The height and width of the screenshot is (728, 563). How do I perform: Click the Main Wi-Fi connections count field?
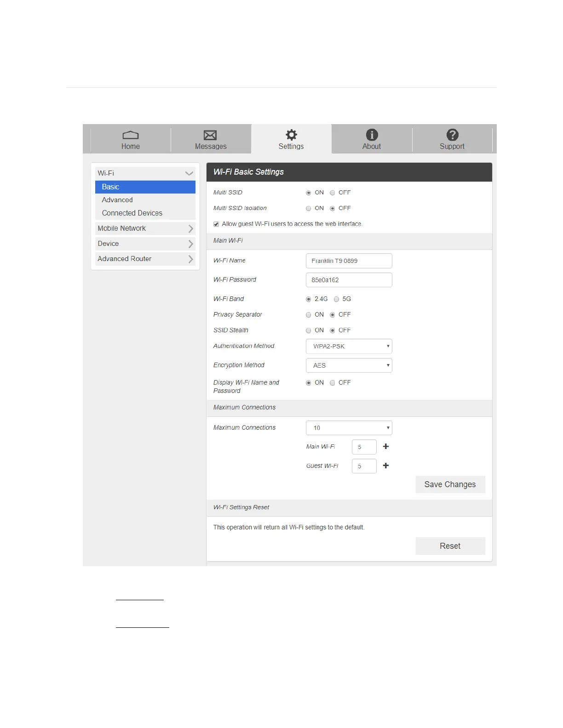[x=364, y=447]
